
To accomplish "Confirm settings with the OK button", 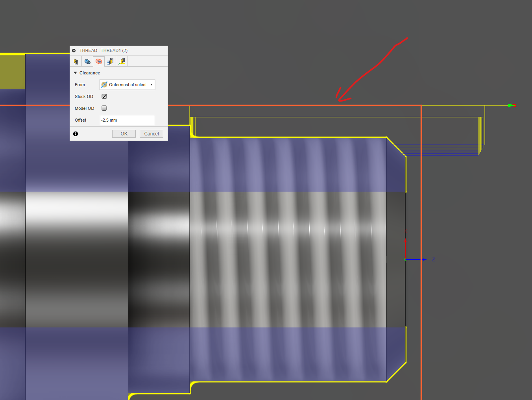I will tap(124, 133).
